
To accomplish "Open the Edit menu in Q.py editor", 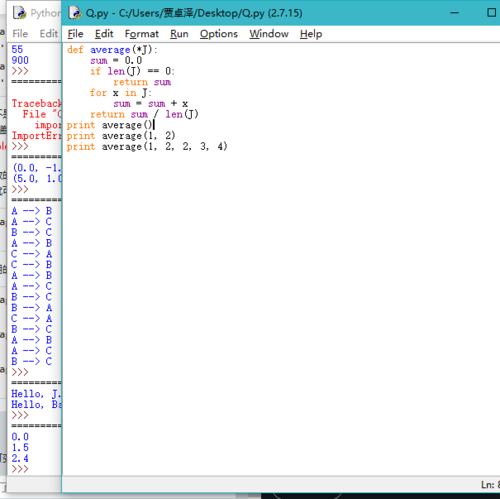I will coord(104,34).
